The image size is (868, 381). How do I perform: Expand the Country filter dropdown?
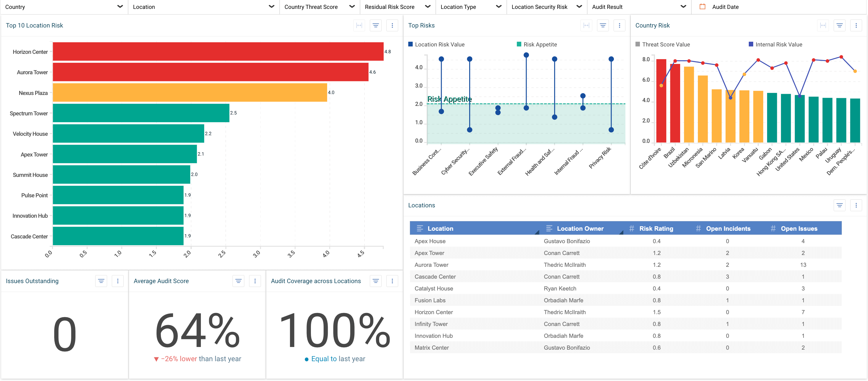(x=120, y=7)
